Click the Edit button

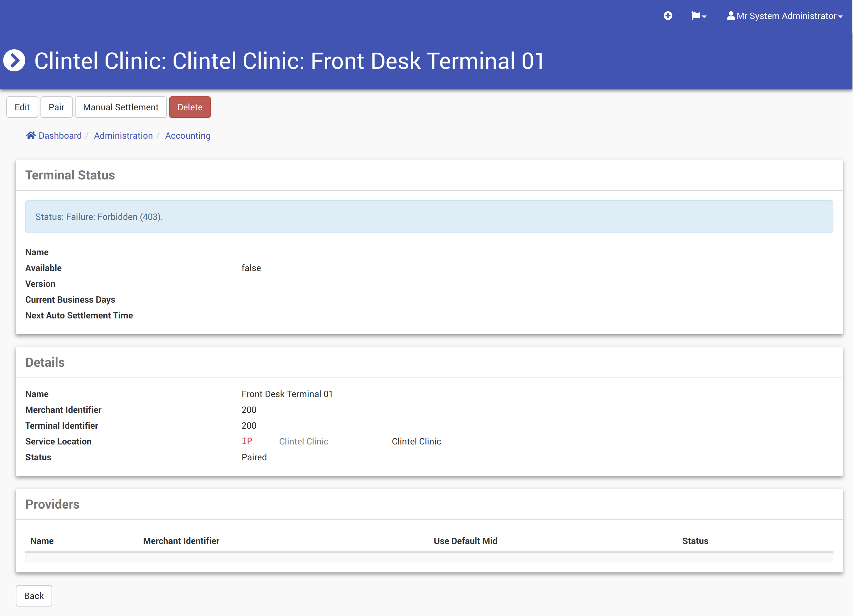[x=22, y=107]
